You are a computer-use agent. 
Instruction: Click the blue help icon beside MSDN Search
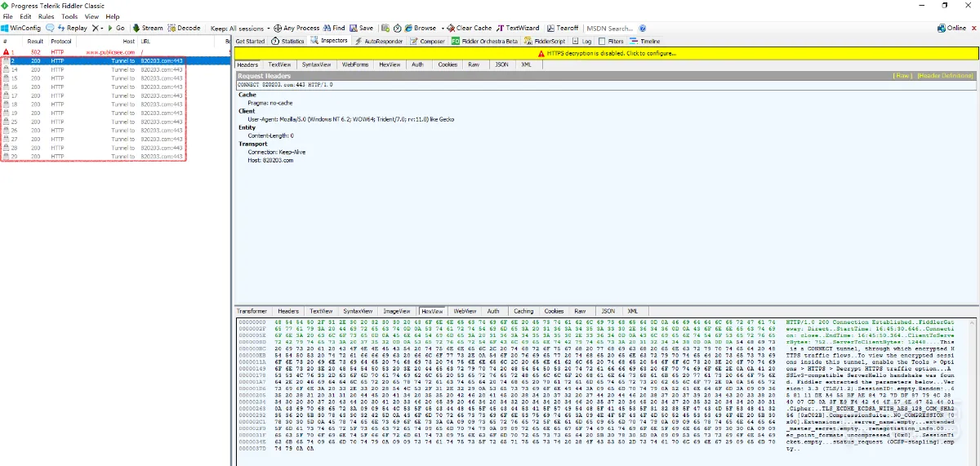[643, 28]
